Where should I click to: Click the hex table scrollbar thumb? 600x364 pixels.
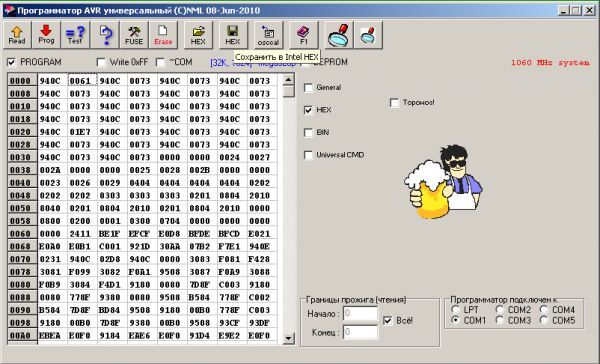(x=289, y=91)
